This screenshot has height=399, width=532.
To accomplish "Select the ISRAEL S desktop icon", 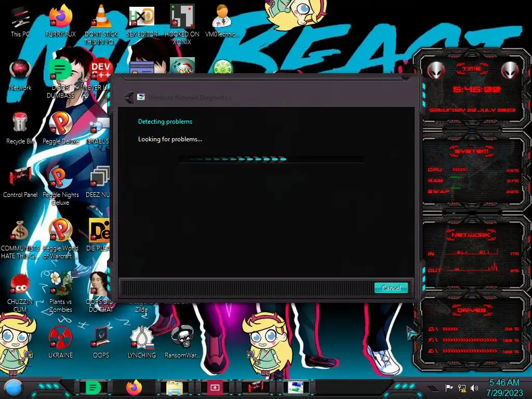I will [98, 130].
